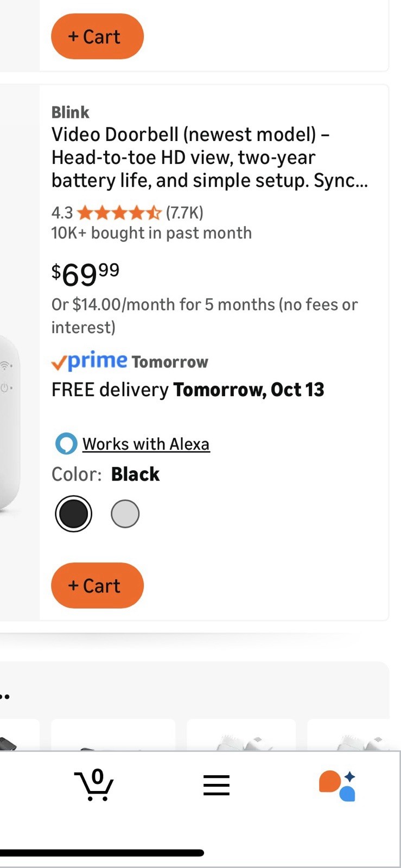The height and width of the screenshot is (868, 401).
Task: Launch the Rufus AI assistant chat icon
Action: tap(337, 786)
